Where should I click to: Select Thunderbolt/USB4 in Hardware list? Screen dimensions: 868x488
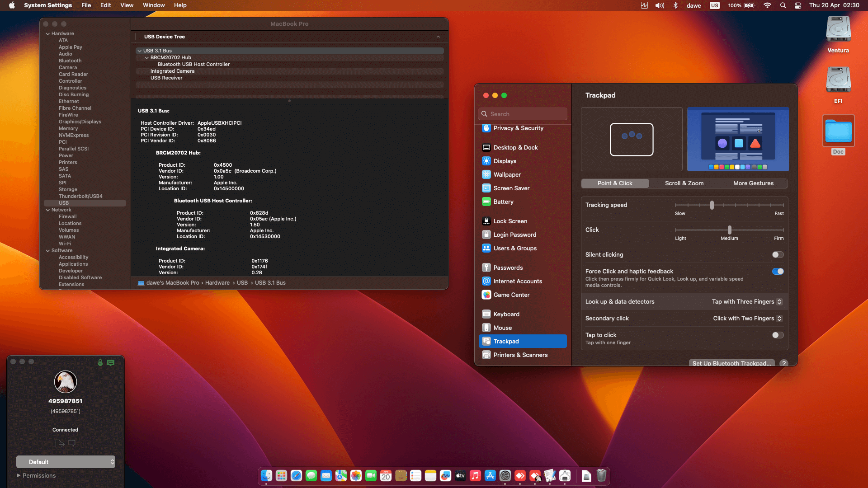(80, 196)
